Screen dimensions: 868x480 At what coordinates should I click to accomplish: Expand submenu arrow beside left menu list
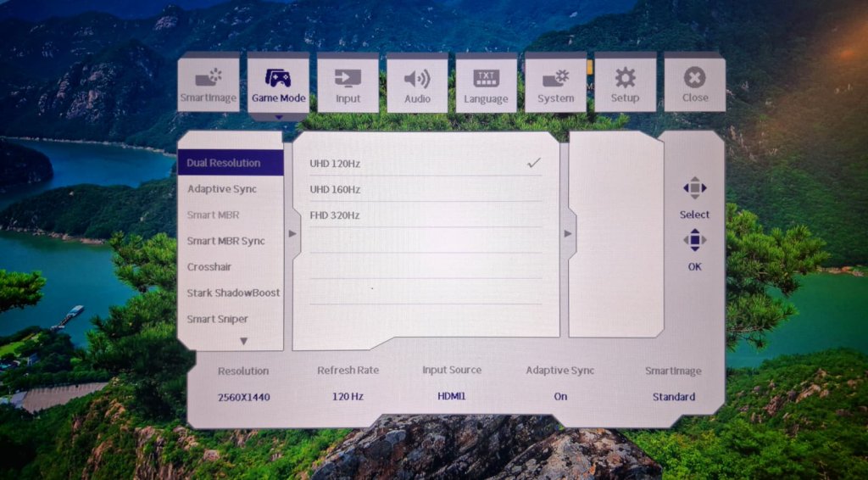coord(292,233)
